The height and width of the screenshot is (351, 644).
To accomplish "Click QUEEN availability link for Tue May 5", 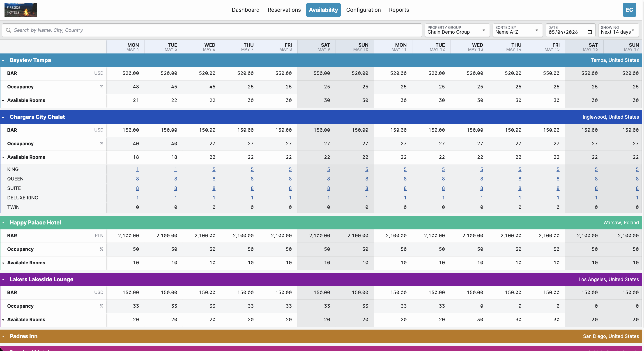I will click(x=175, y=179).
